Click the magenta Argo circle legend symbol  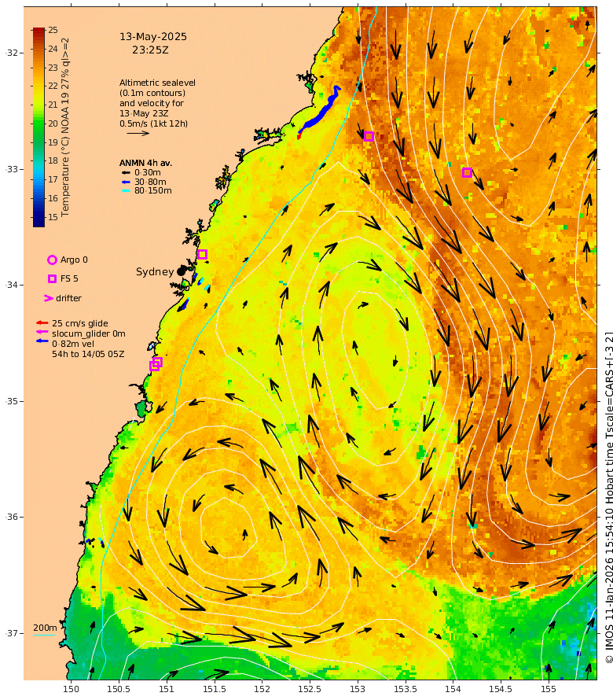click(x=52, y=260)
